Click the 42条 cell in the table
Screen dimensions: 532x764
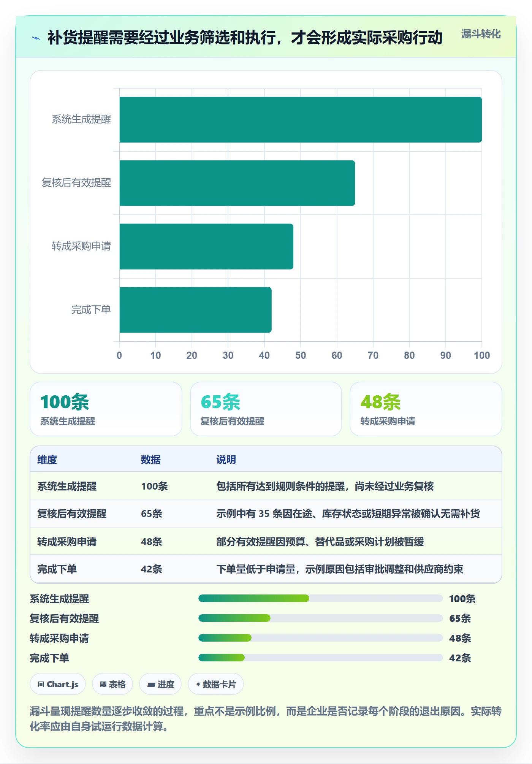click(152, 569)
